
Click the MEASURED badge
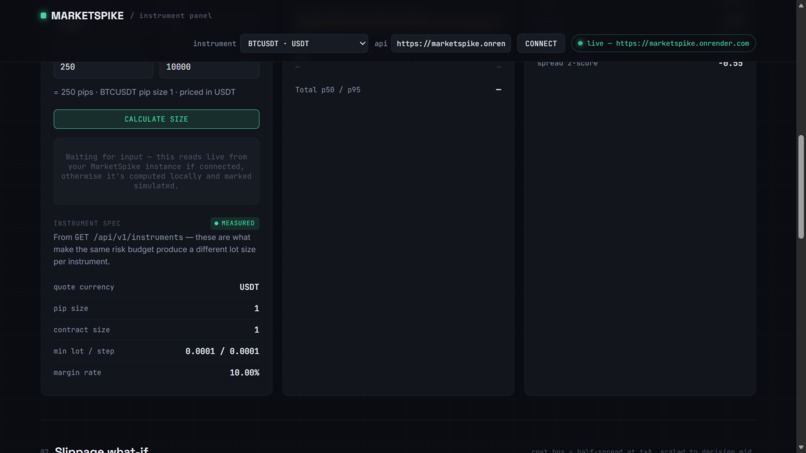(234, 223)
